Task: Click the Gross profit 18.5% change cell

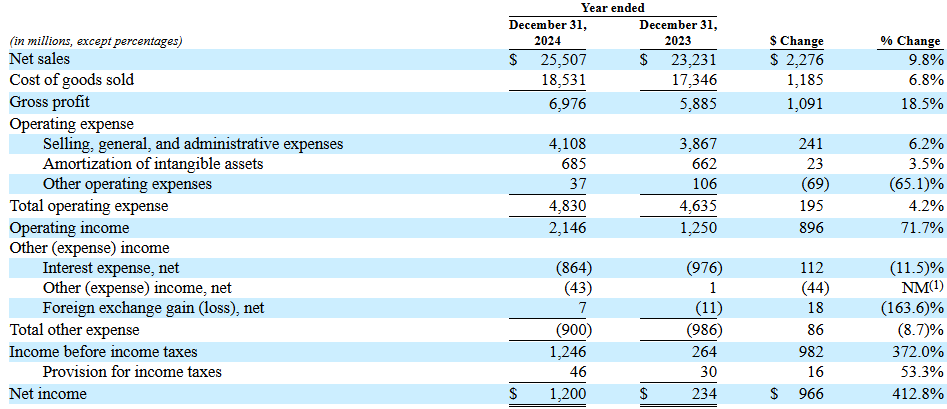Action: 921,103
